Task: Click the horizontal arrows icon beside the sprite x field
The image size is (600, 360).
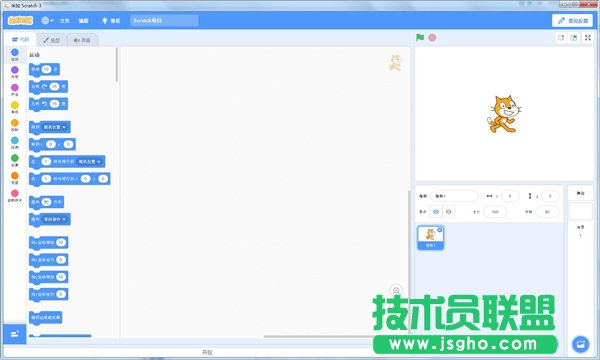Action: 489,196
